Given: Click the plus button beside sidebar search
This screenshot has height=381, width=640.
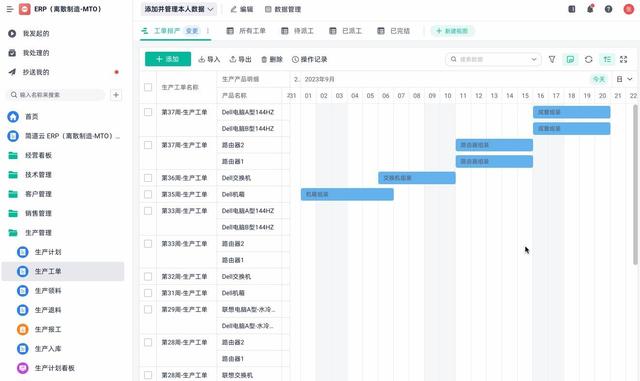Looking at the screenshot, I should click(x=116, y=95).
